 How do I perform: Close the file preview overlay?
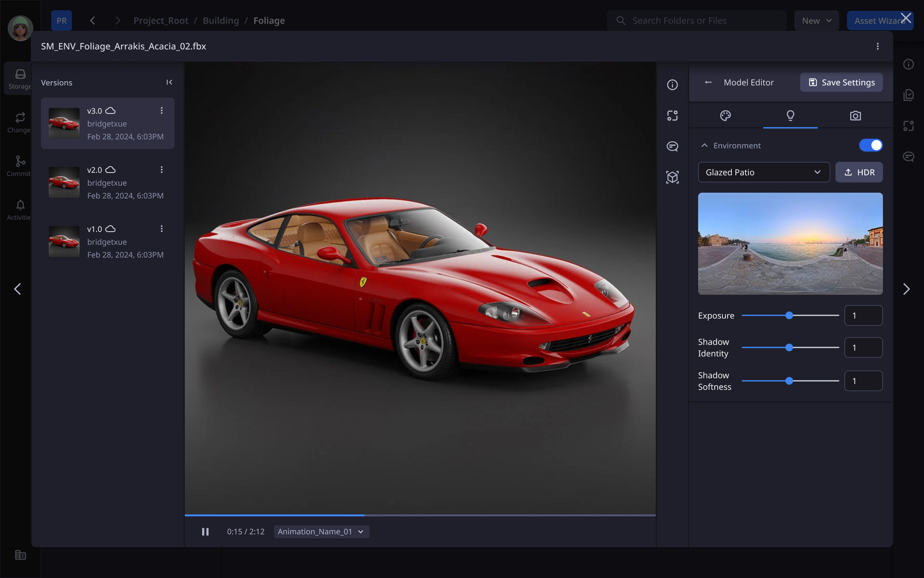906,18
